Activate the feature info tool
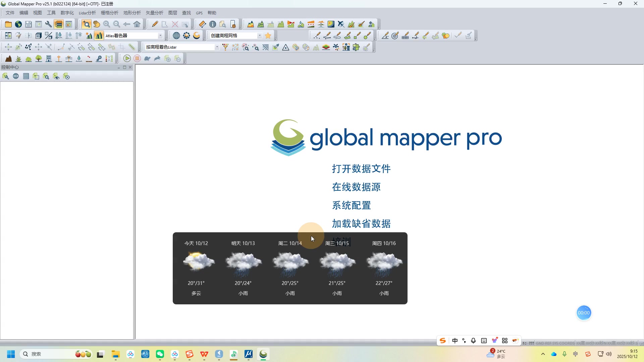Image resolution: width=644 pixels, height=362 pixels. click(213, 24)
